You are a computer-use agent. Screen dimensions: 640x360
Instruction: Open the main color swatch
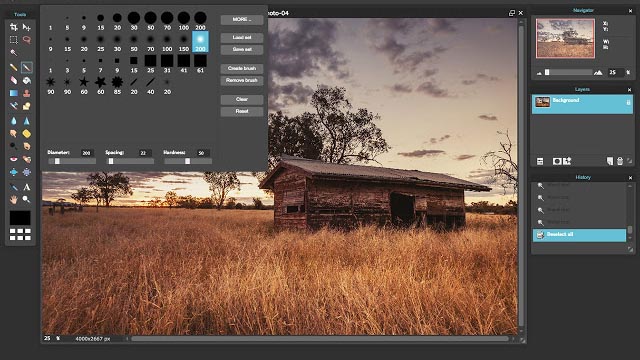(20, 218)
